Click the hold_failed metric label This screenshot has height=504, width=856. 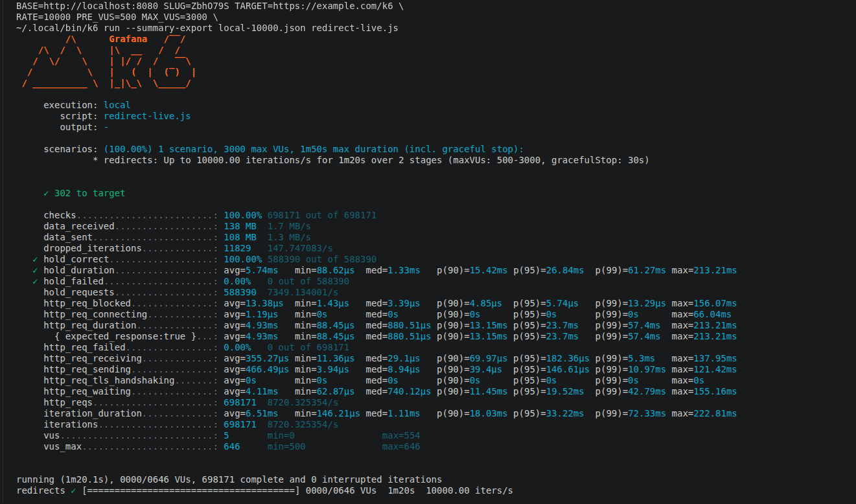pyautogui.click(x=73, y=281)
